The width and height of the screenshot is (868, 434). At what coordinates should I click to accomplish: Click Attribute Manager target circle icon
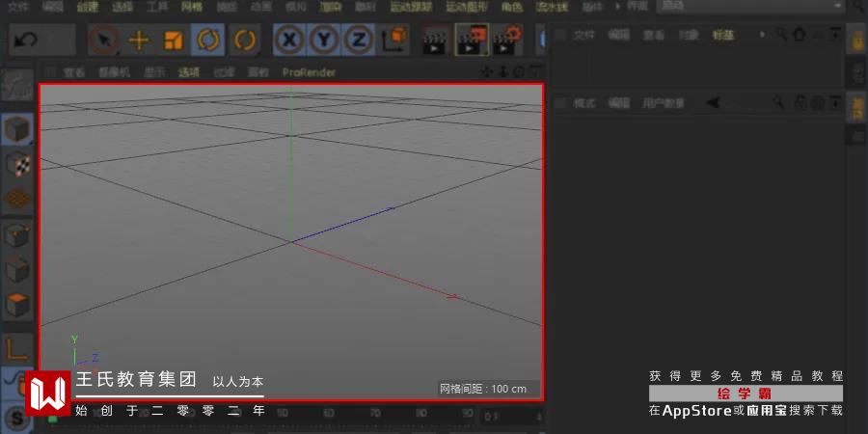(818, 102)
